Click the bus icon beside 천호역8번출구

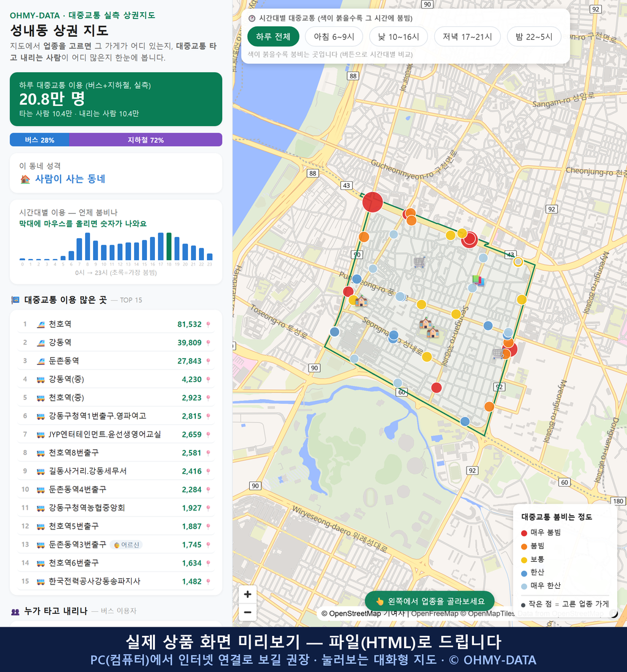pyautogui.click(x=41, y=453)
